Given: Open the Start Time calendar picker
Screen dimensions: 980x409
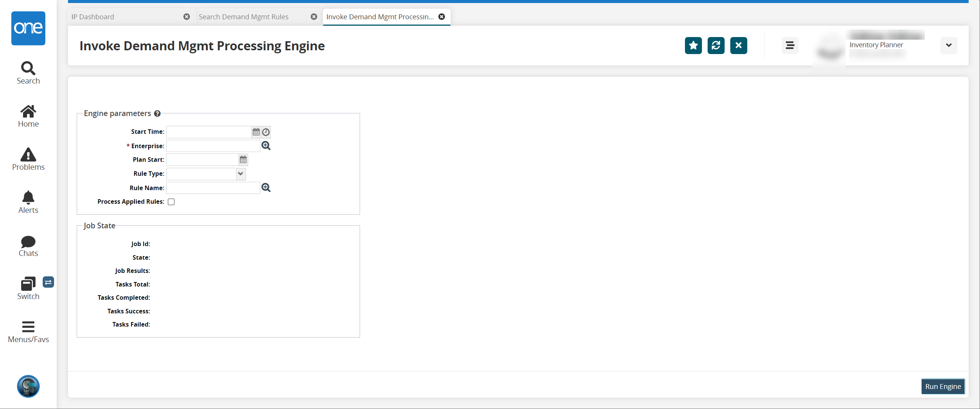Looking at the screenshot, I should pos(256,132).
